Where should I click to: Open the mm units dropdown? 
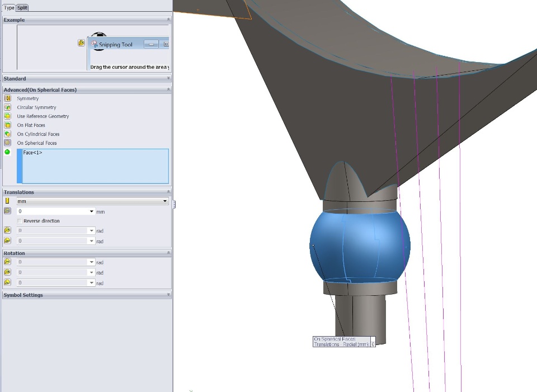coord(165,201)
